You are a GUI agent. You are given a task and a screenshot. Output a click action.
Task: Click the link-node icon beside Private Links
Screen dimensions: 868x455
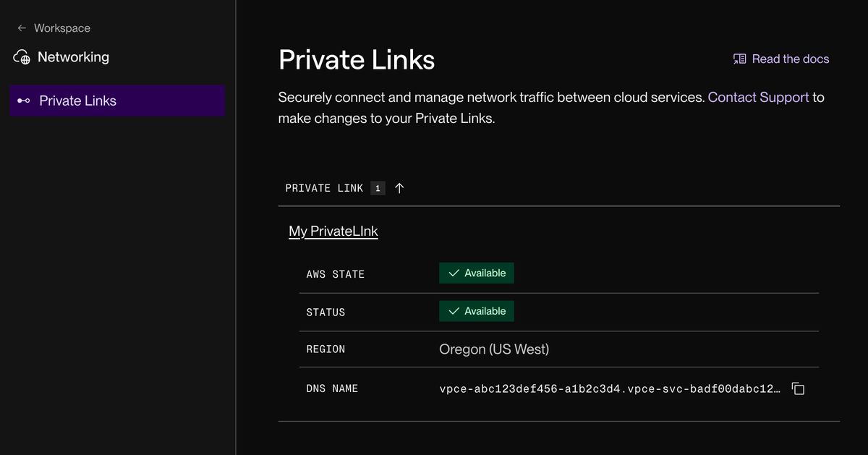click(23, 101)
